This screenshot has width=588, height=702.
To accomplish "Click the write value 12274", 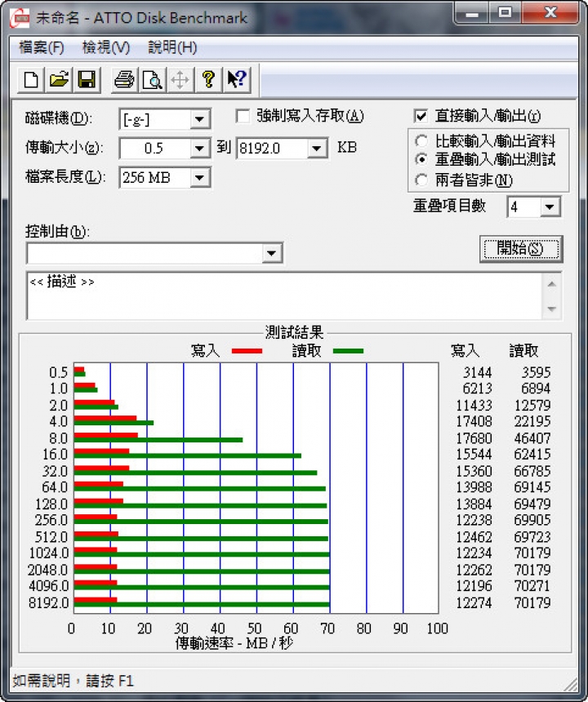I will (x=474, y=603).
